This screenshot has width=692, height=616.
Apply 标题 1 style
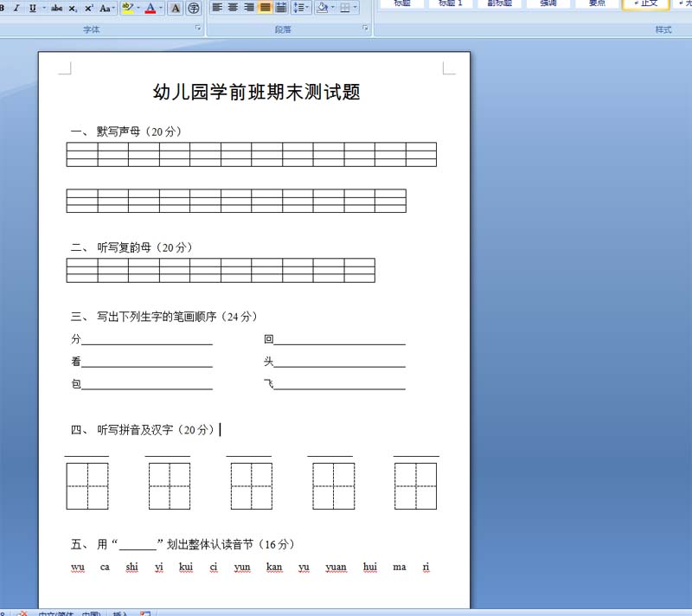[x=451, y=4]
